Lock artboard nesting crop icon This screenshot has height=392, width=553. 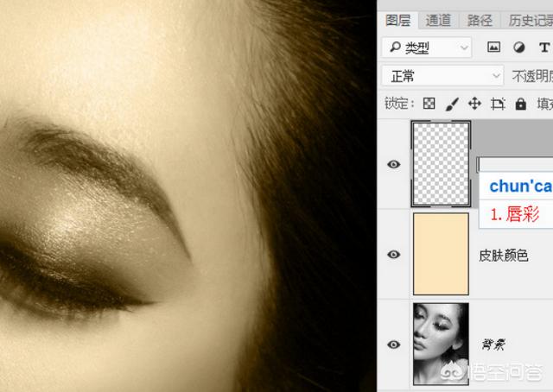(x=498, y=104)
